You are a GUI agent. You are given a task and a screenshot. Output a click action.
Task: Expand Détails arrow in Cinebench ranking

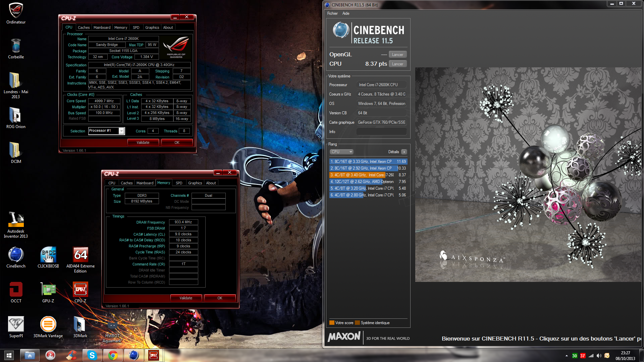pos(404,152)
